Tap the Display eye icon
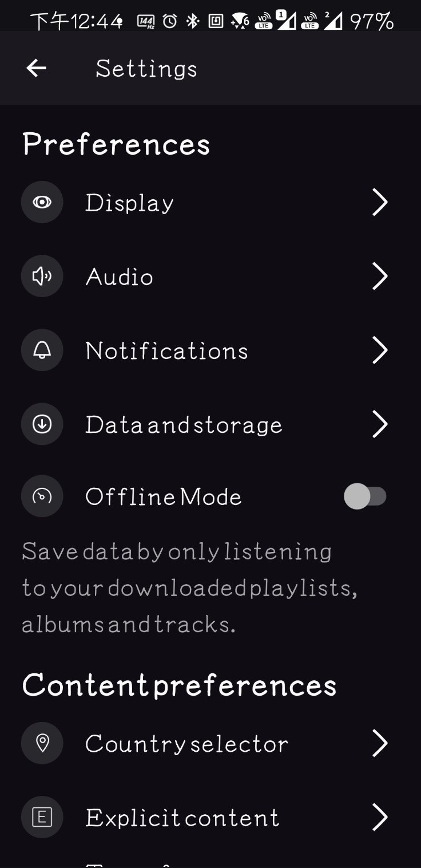 [x=42, y=202]
